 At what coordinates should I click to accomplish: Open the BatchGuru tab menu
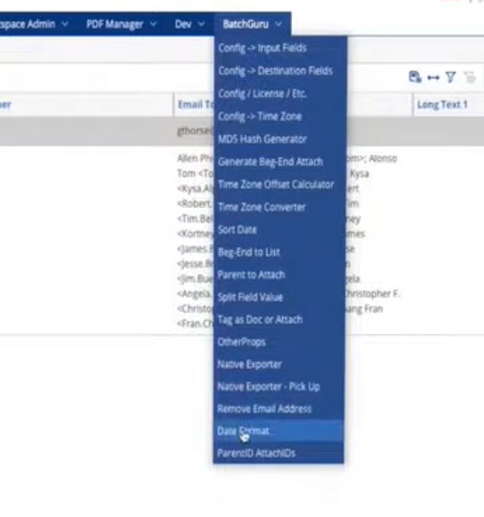coord(253,24)
